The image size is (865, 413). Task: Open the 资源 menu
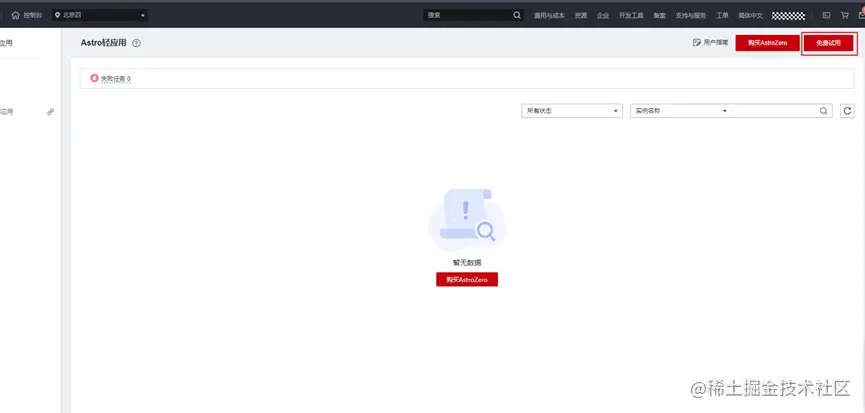coord(580,15)
